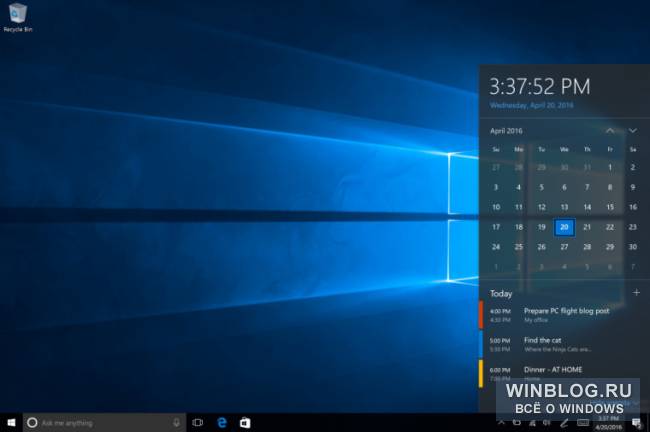Screen dimensions: 650x432
Task: Open Task View from the taskbar
Action: (x=198, y=422)
